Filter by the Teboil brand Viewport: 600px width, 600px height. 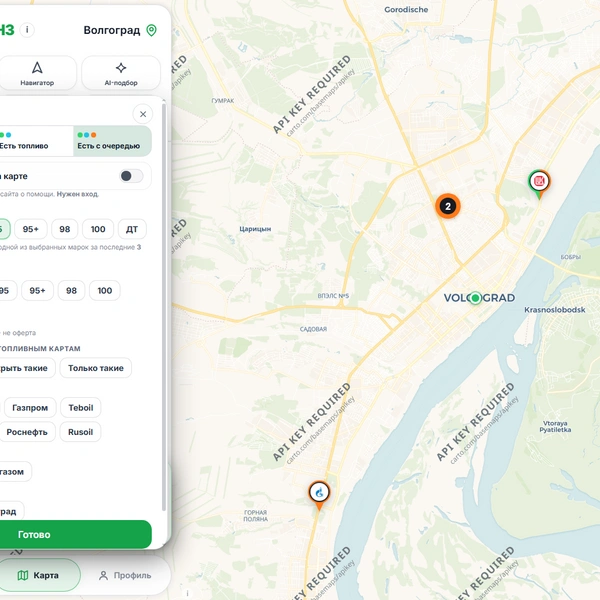click(x=81, y=408)
